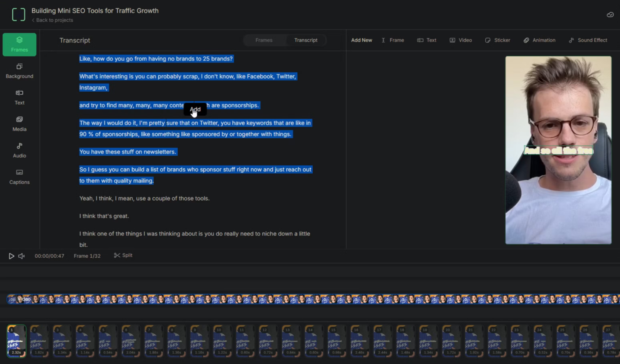Open the Media sidebar panel
The width and height of the screenshot is (620, 364).
[19, 124]
